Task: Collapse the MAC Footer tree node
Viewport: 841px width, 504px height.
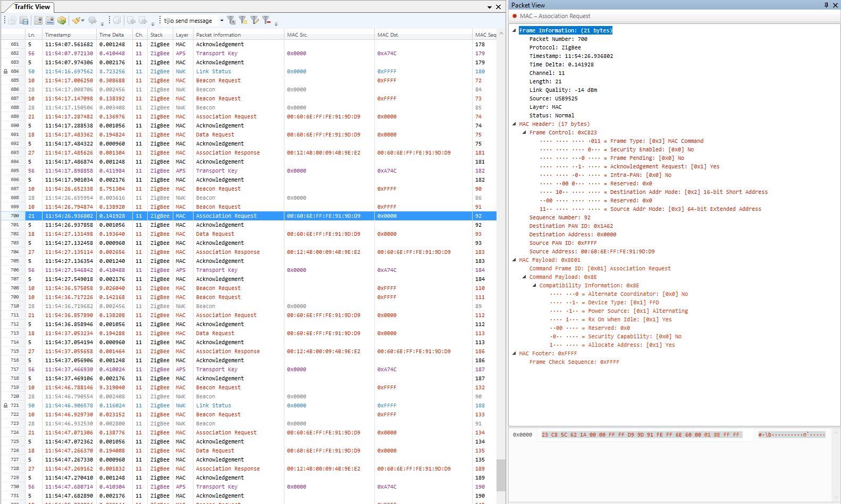Action: click(514, 353)
